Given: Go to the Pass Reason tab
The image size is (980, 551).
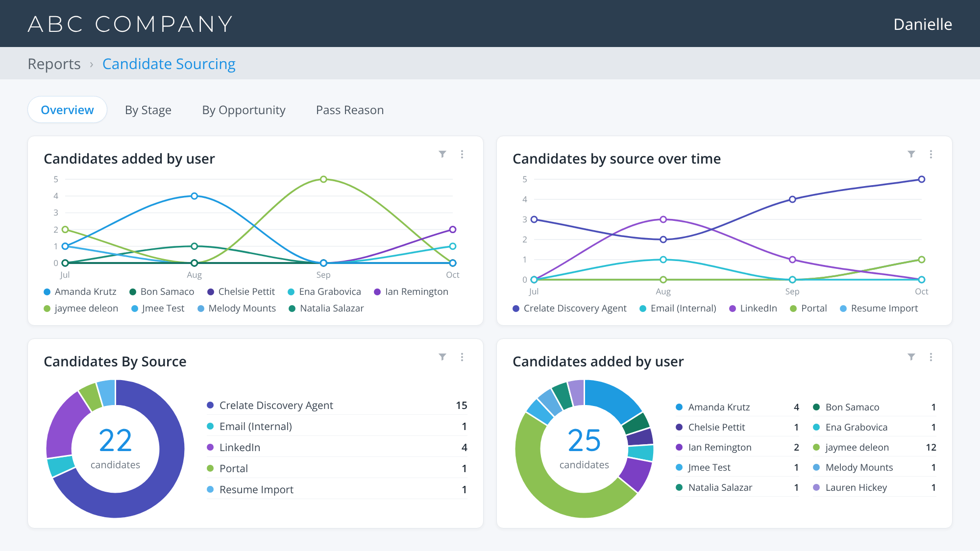Looking at the screenshot, I should (350, 110).
